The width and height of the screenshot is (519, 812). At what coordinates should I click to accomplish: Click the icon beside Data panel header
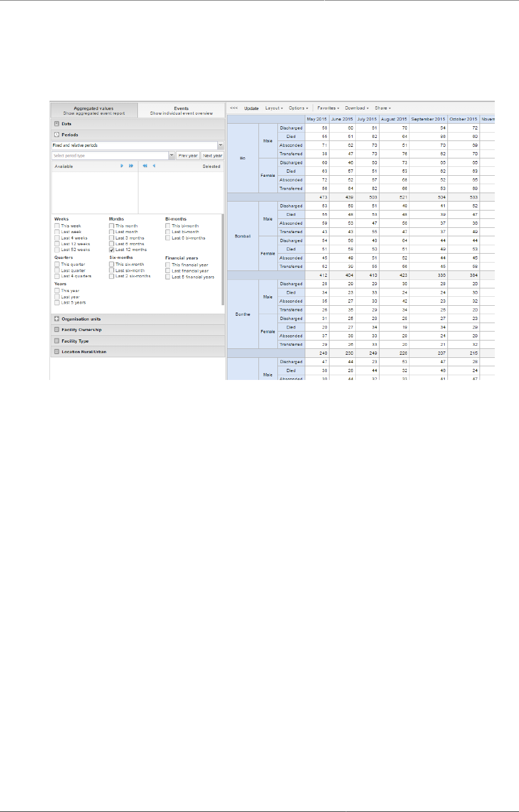[57, 124]
